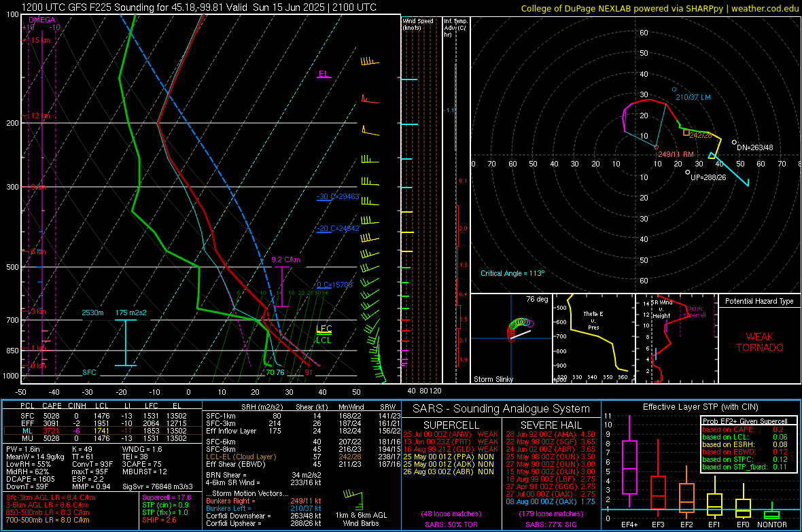This screenshot has height=532, width=802.
Task: Click the SR Wind v. Height label
Action: pyautogui.click(x=661, y=309)
